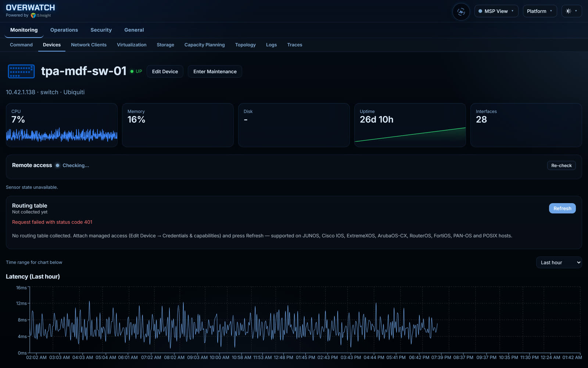588x368 pixels.
Task: Click the Edit Device button
Action: coord(165,71)
